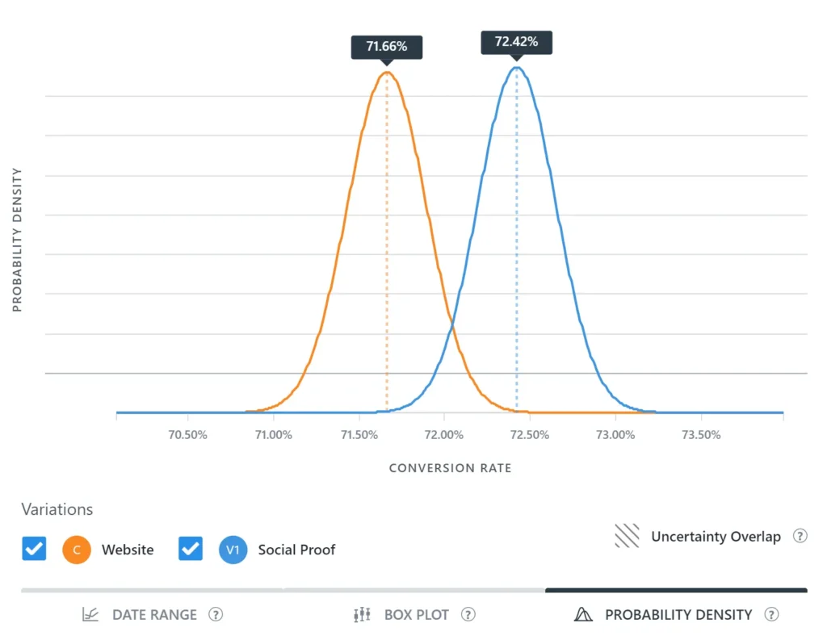Click the 71.66% tooltip on orange curve

coord(386,47)
